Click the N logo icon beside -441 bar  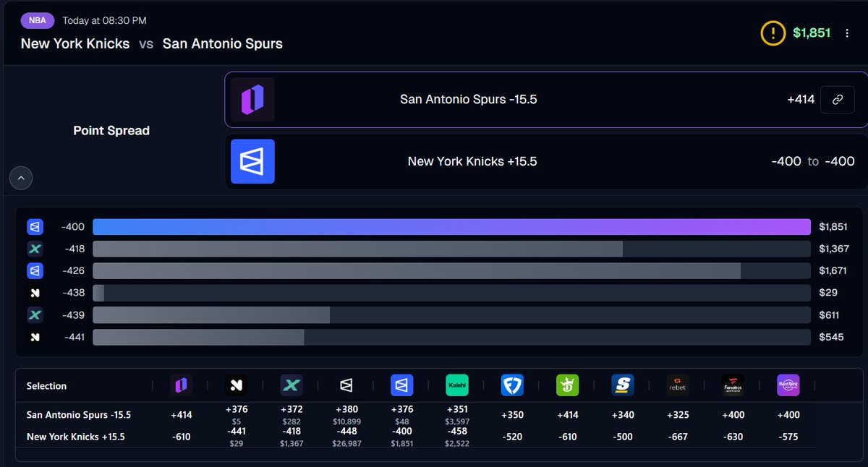coord(35,337)
